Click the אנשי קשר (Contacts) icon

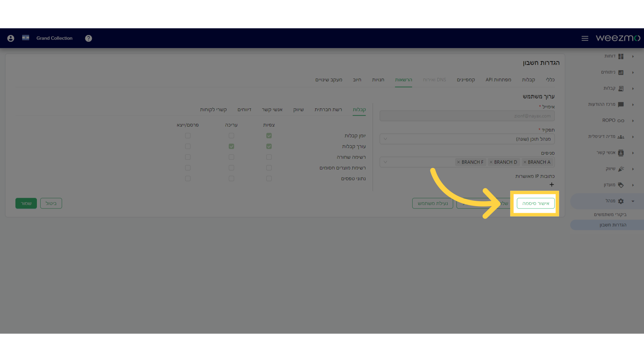click(x=622, y=153)
